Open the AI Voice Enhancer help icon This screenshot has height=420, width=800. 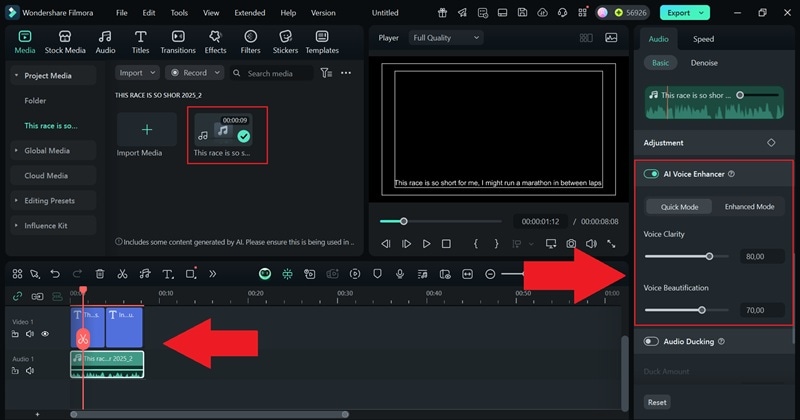click(x=731, y=174)
